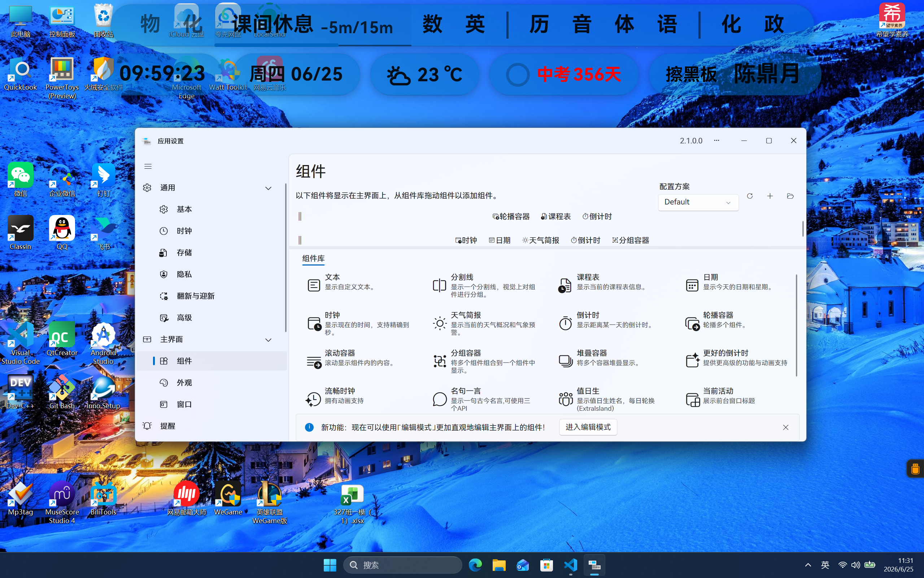Select the 时钟 component in the library
924x578 pixels.
pos(359,323)
